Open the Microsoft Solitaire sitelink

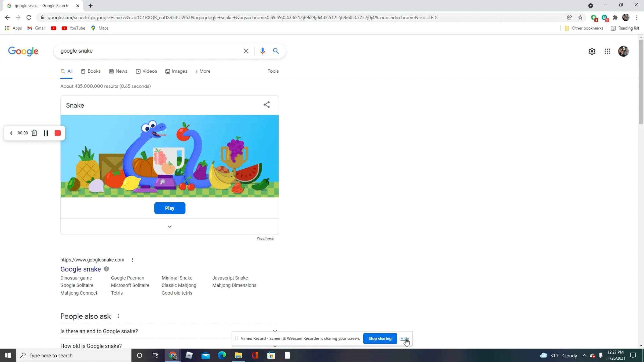130,285
